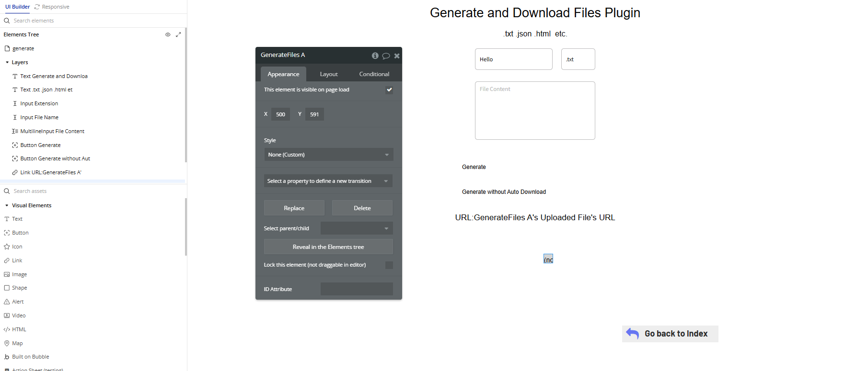The width and height of the screenshot is (868, 371).
Task: Select the Text visual element icon
Action: click(x=7, y=219)
